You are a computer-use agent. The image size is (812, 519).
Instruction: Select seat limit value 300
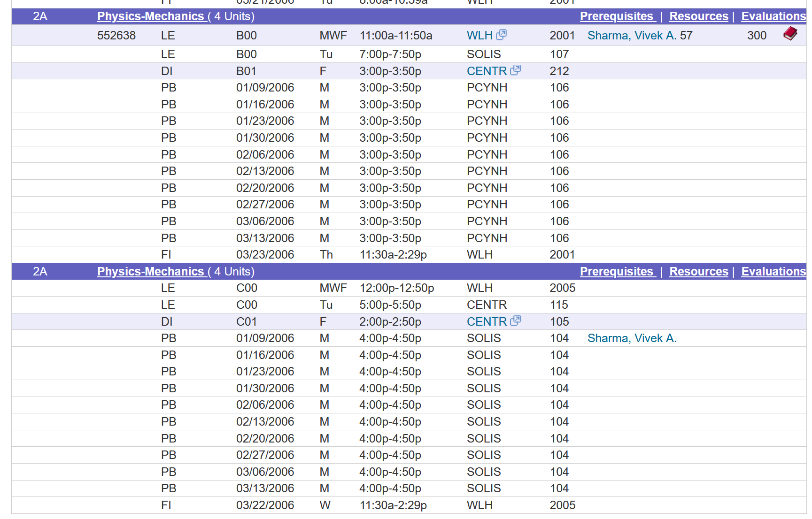point(757,36)
